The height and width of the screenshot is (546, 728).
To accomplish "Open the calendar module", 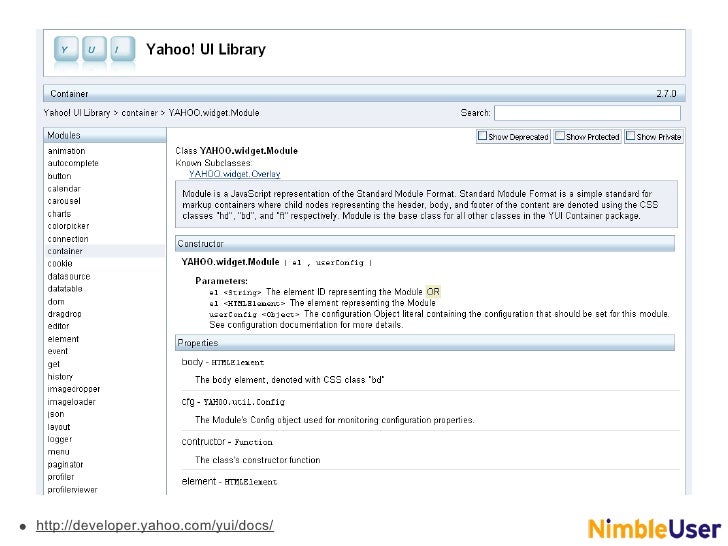I will [64, 189].
